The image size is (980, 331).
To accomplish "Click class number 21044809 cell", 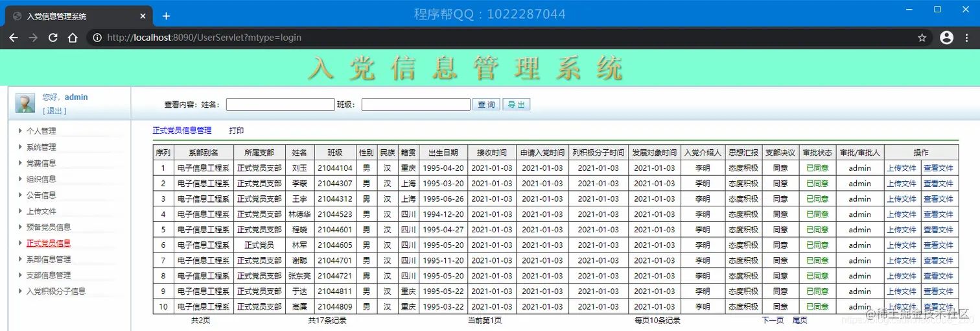I will pos(335,306).
